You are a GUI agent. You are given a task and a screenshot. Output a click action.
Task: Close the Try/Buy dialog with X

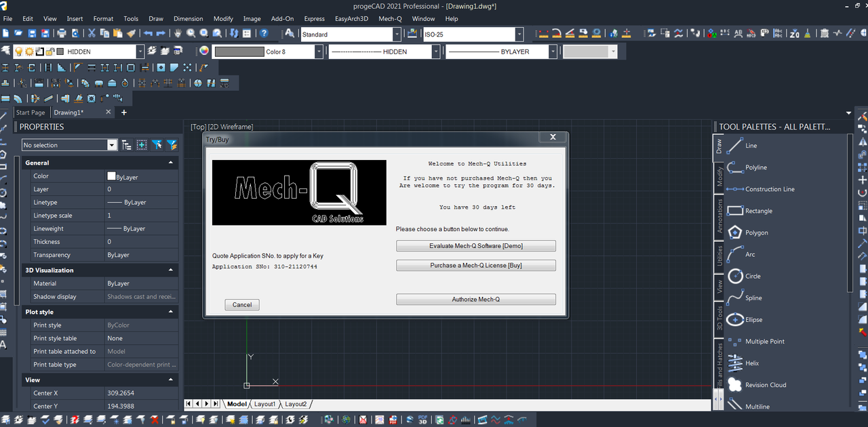(x=553, y=137)
